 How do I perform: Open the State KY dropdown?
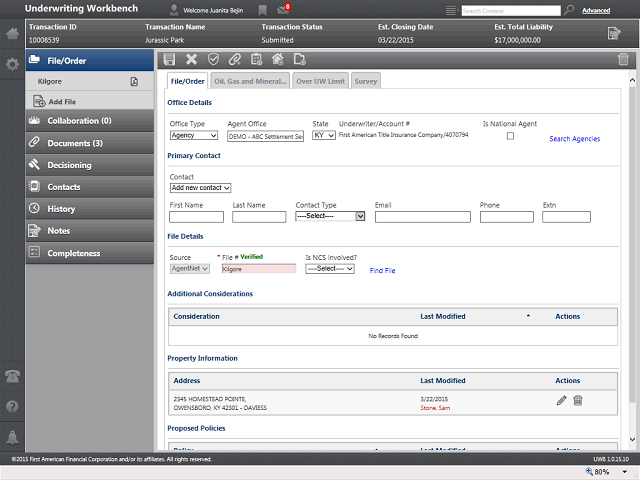[324, 135]
